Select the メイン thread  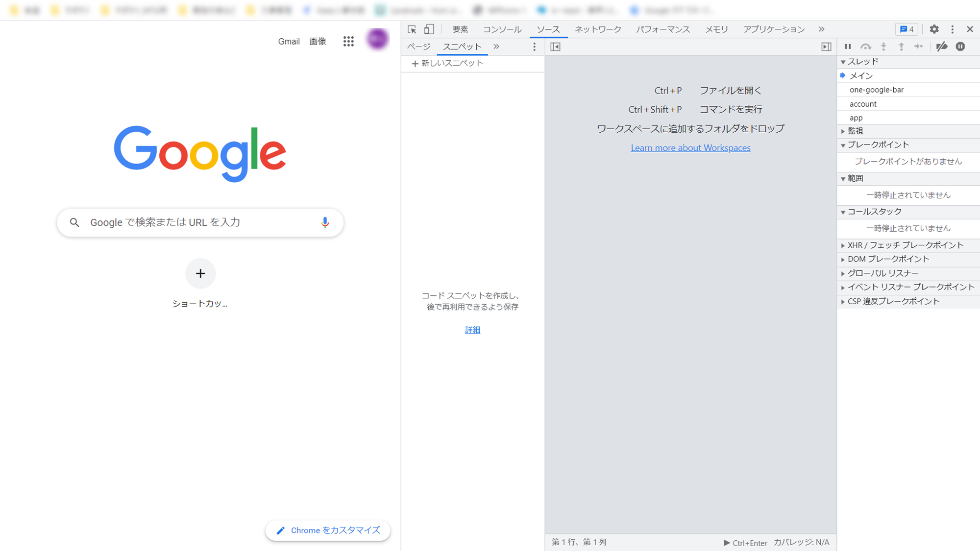click(x=908, y=76)
